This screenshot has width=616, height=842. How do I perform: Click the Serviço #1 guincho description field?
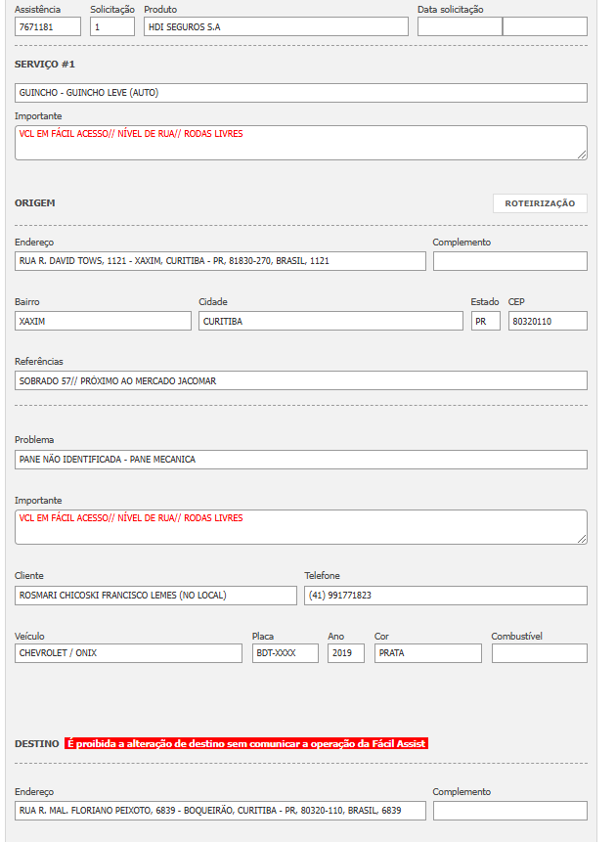point(301,93)
